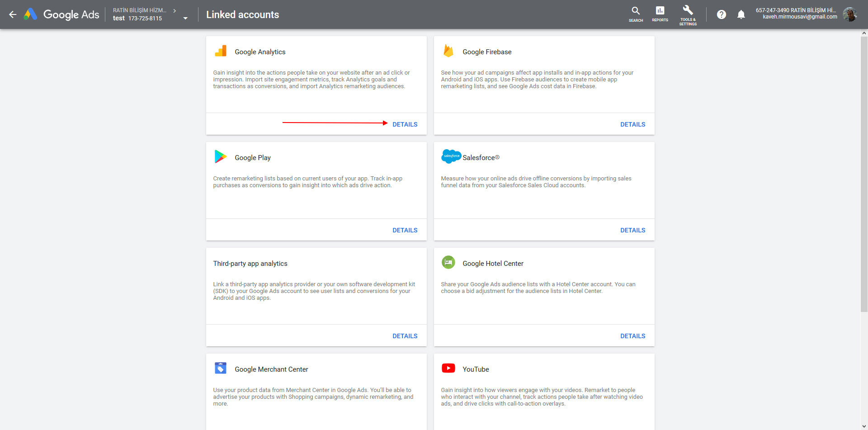Click the Salesforce card title
The image size is (868, 430).
[x=481, y=158]
